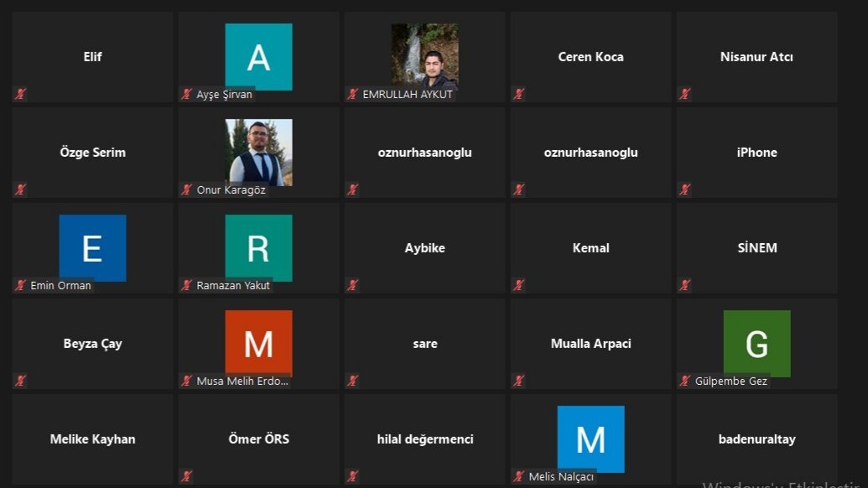
Task: Click the name Kemal
Action: [x=590, y=248]
